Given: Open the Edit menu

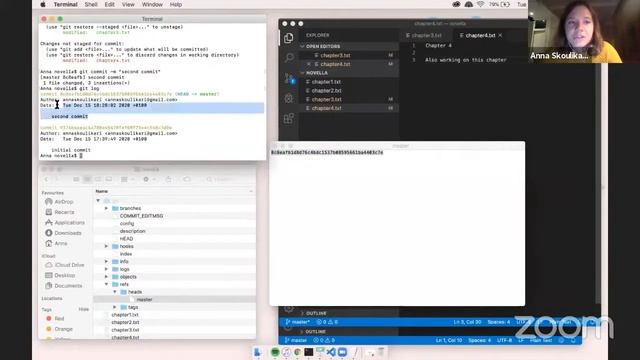Looking at the screenshot, I should [109, 4].
